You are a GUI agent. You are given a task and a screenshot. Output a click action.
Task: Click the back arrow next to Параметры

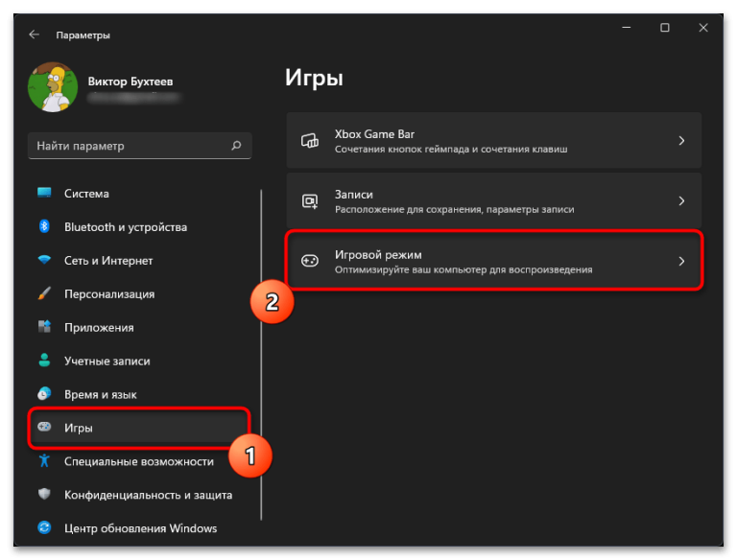tap(34, 35)
